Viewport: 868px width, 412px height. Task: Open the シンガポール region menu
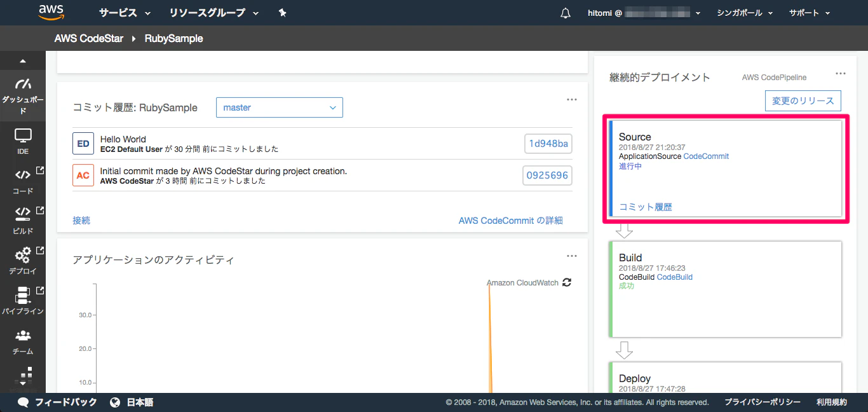pyautogui.click(x=745, y=13)
